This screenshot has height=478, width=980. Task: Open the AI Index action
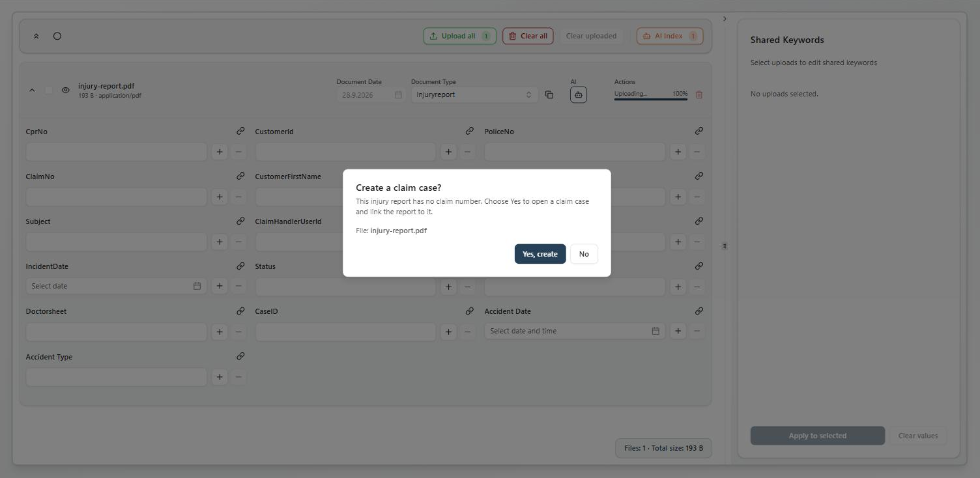(670, 36)
